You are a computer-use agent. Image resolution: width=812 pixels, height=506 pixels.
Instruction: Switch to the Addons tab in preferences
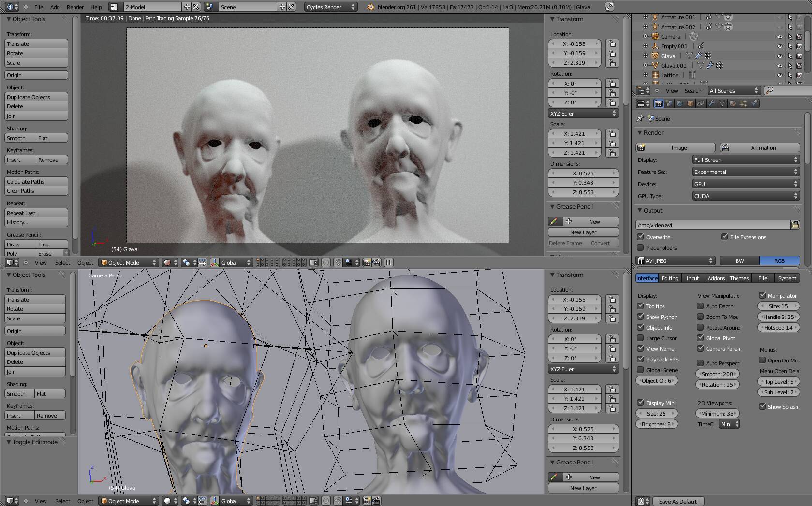tap(716, 278)
